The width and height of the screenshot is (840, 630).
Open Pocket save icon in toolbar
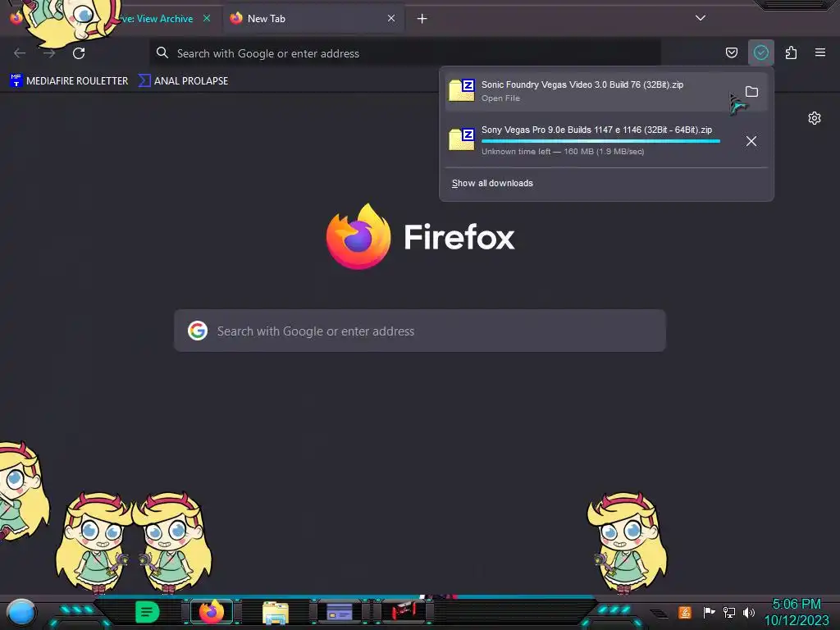pos(731,52)
